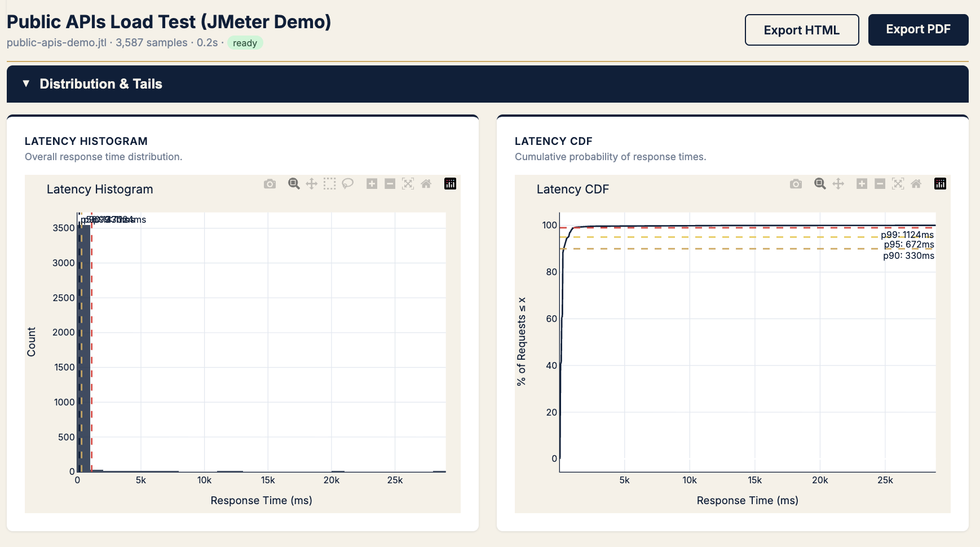Click the 'ready' status badge

pyautogui.click(x=245, y=43)
